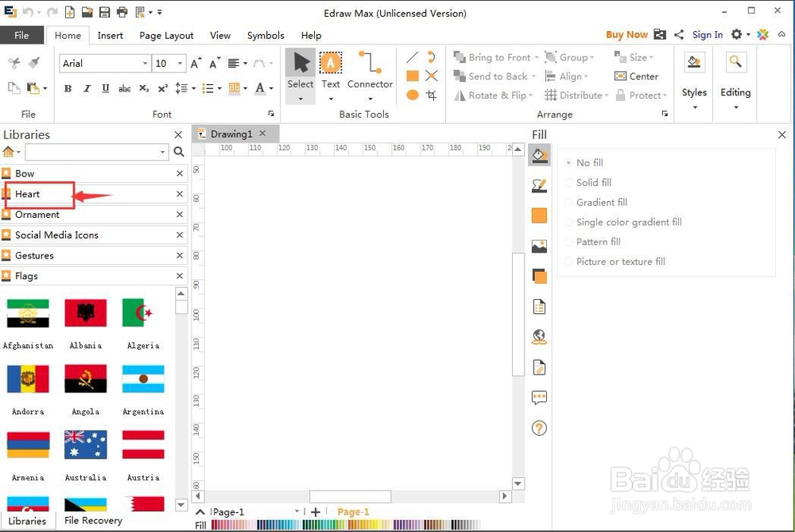Click the horizontal canvas scrollbar thumb
Screen dimensions: 795x532
point(351,496)
